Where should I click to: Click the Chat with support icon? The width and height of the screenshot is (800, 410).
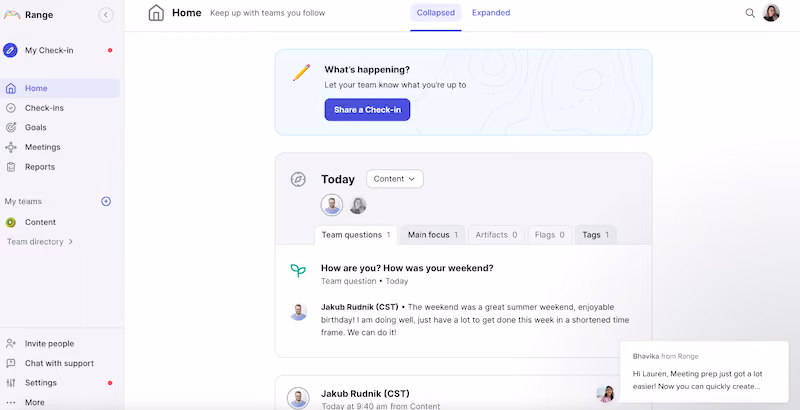click(11, 363)
